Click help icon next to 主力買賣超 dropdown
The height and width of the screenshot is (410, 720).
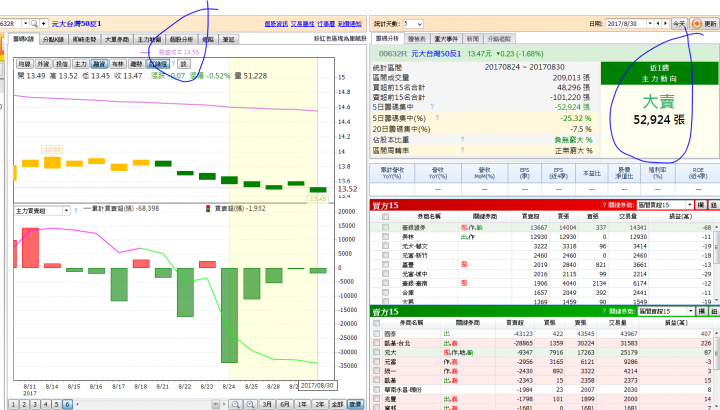[x=76, y=211]
